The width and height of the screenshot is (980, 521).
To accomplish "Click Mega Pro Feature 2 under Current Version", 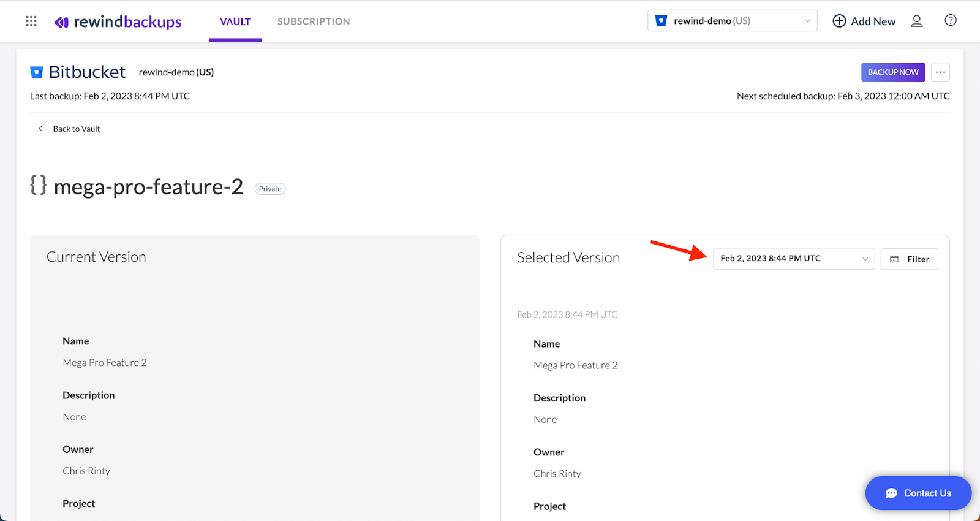I will point(105,363).
